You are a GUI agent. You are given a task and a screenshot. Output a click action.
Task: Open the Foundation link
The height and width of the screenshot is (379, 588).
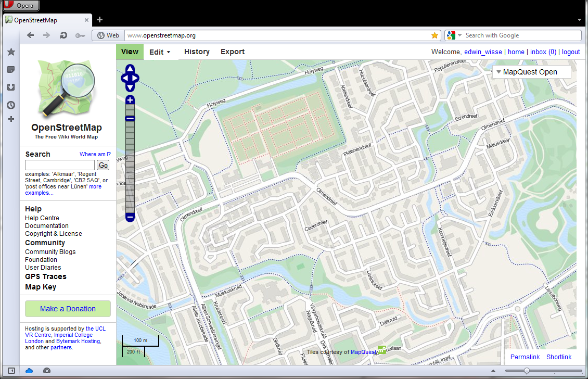coord(41,260)
